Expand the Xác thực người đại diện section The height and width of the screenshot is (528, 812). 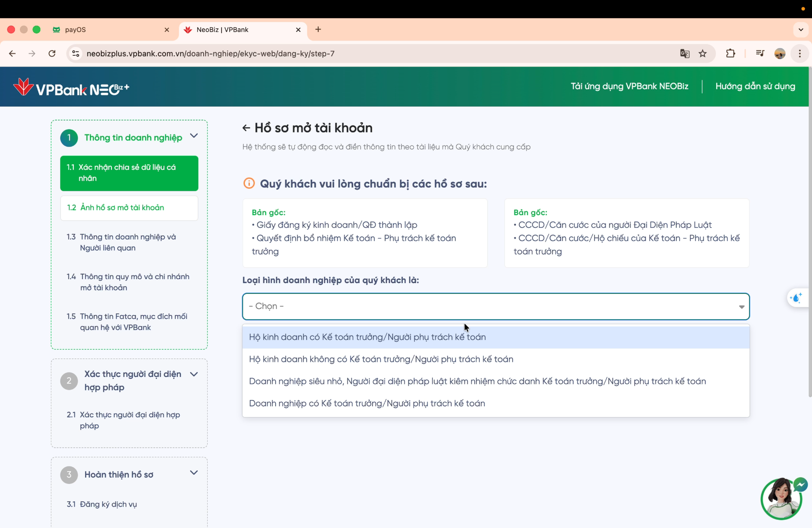pyautogui.click(x=194, y=374)
